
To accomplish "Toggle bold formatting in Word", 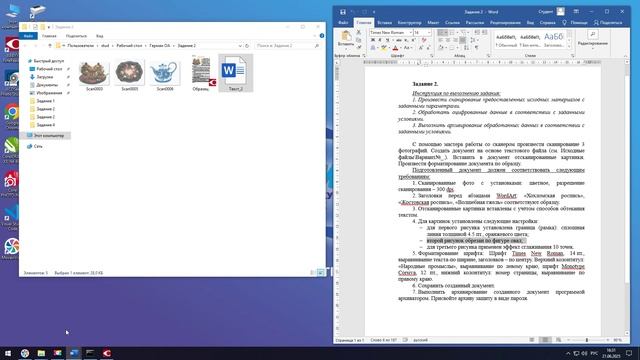I will point(372,40).
